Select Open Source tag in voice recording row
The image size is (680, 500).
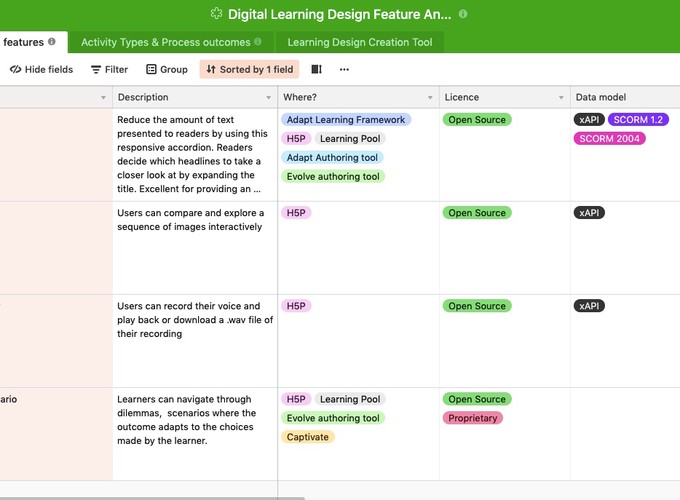(477, 306)
